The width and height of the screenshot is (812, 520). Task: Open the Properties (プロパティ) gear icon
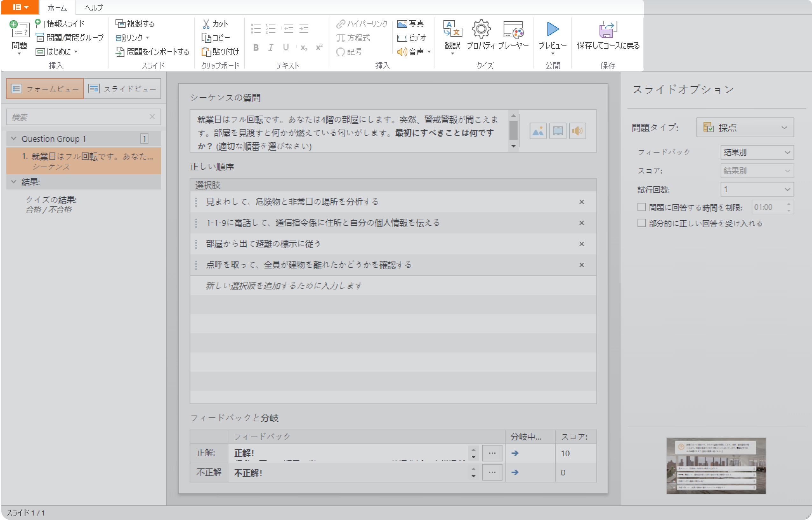[x=481, y=30]
